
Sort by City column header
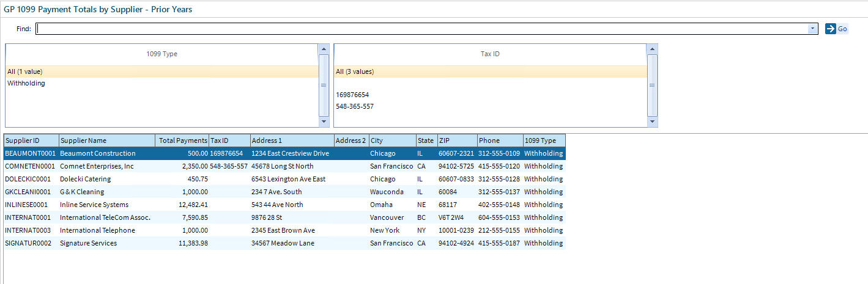(393, 140)
